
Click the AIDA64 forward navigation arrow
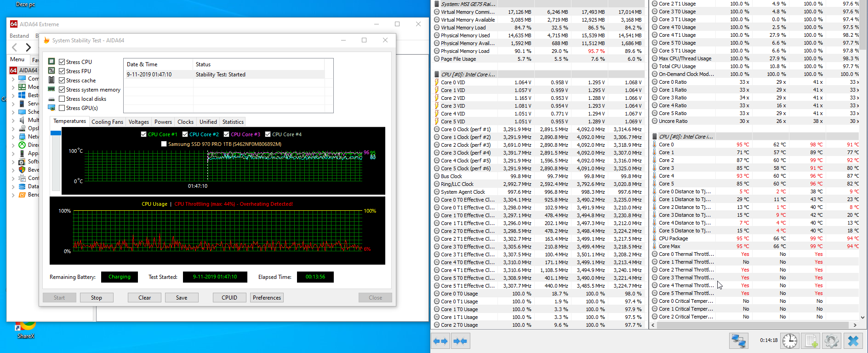point(28,47)
